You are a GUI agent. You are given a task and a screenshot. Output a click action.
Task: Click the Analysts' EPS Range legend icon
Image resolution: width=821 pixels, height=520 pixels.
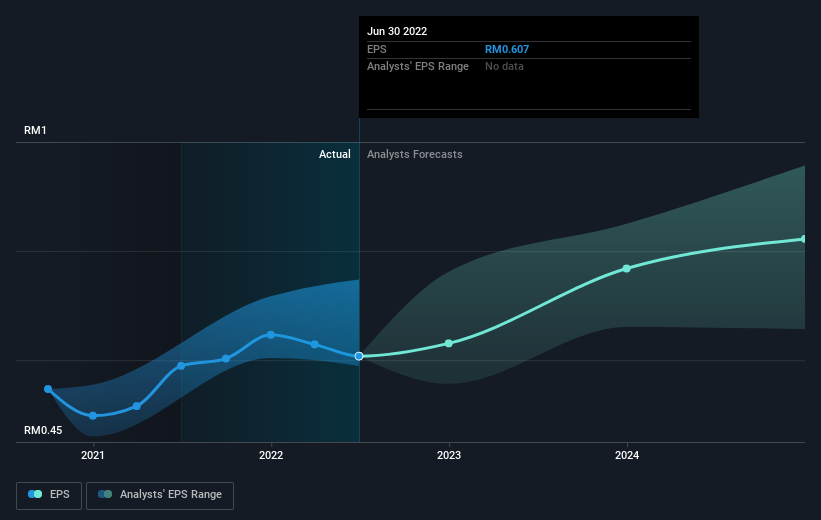point(105,494)
